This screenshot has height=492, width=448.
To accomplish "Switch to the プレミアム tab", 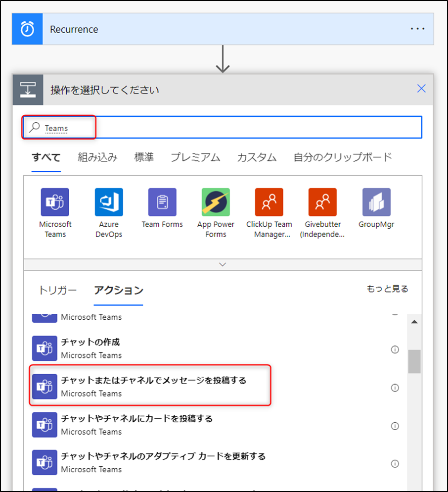I will (195, 157).
